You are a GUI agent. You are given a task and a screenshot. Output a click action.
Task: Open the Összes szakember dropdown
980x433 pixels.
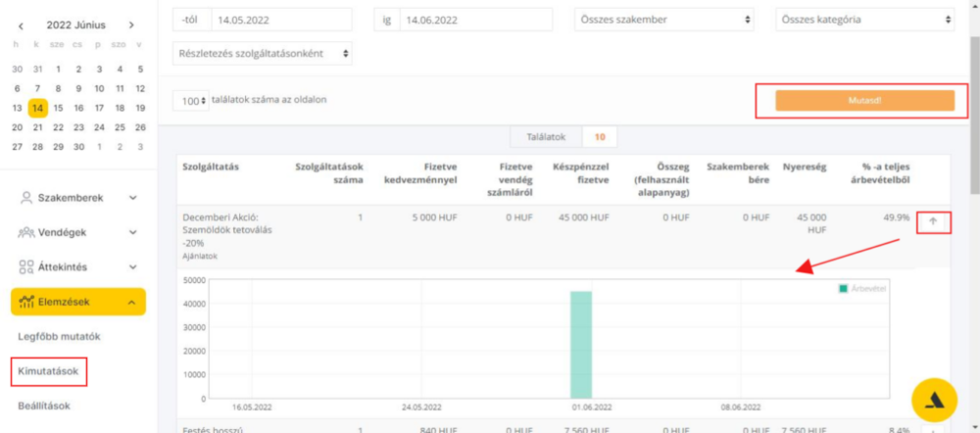point(665,20)
